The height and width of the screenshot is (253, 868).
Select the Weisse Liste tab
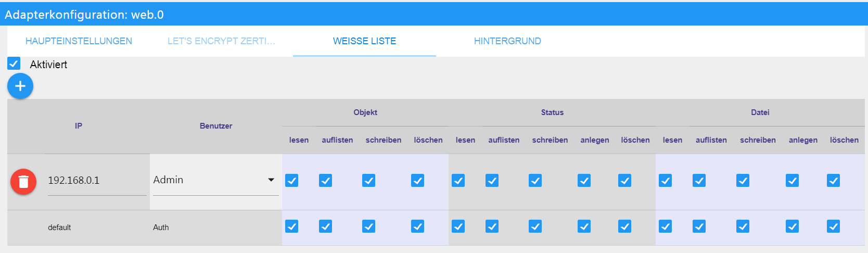click(x=364, y=41)
